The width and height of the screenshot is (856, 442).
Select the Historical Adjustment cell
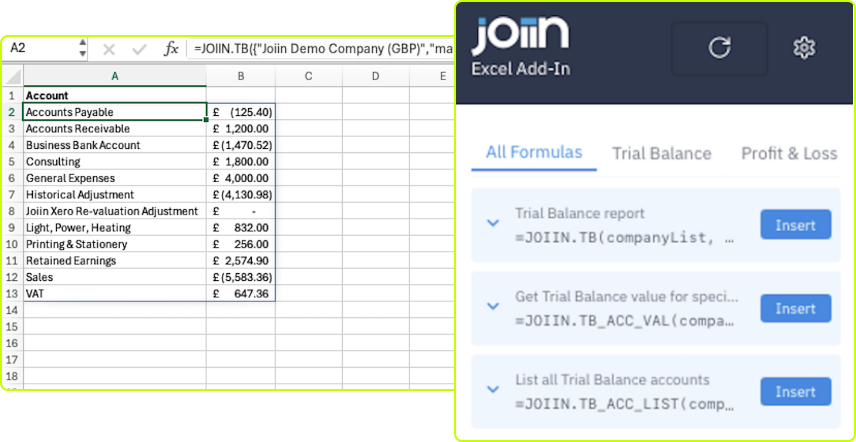tap(115, 195)
